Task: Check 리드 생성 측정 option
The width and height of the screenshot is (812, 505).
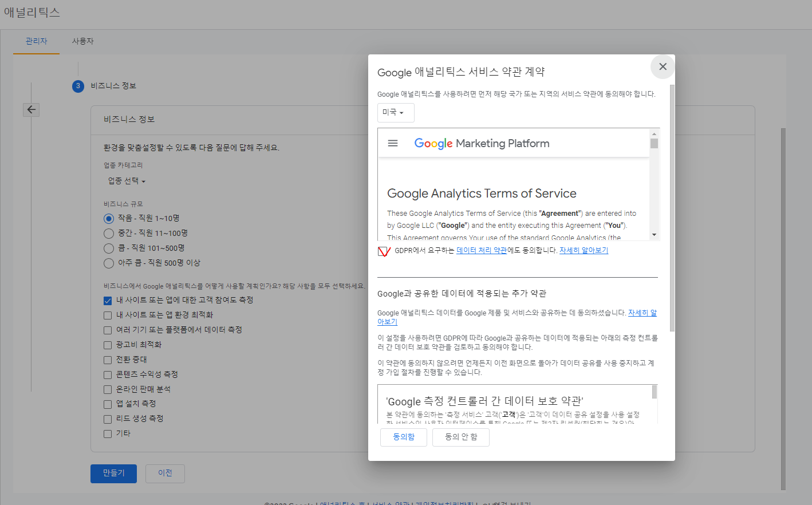Action: coord(108,419)
